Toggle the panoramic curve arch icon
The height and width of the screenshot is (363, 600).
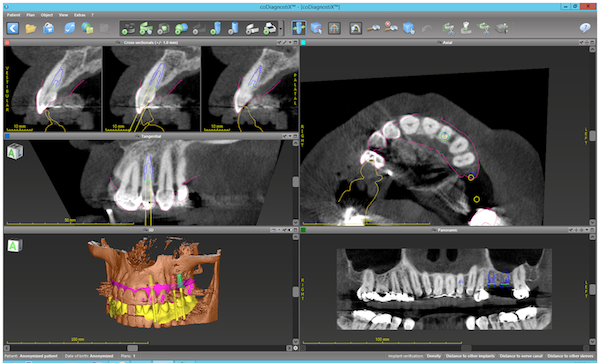(334, 28)
